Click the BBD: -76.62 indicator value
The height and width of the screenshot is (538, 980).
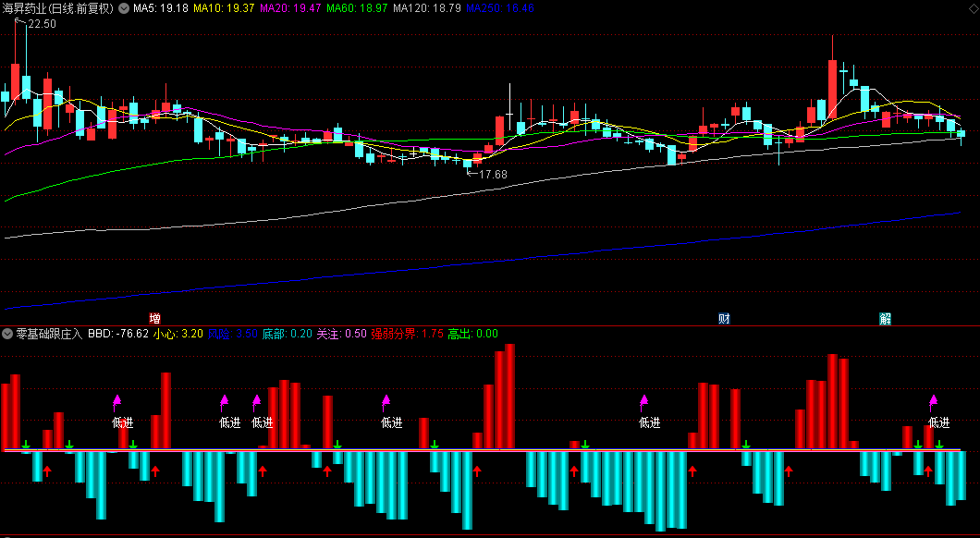[118, 334]
